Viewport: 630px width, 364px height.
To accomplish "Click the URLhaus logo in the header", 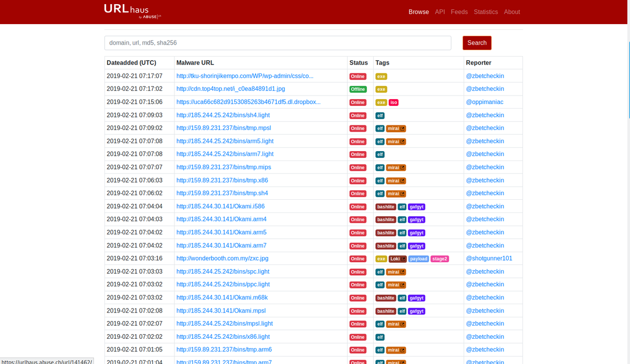I will [132, 11].
